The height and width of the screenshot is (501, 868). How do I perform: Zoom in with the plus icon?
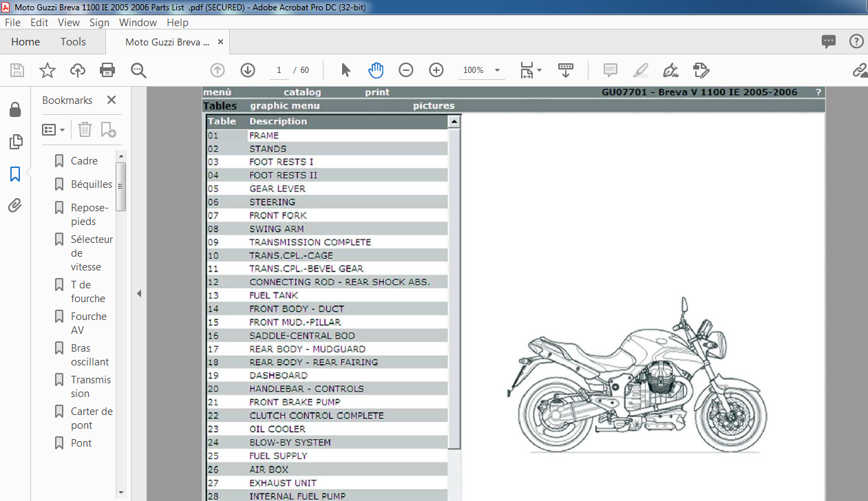(x=436, y=70)
